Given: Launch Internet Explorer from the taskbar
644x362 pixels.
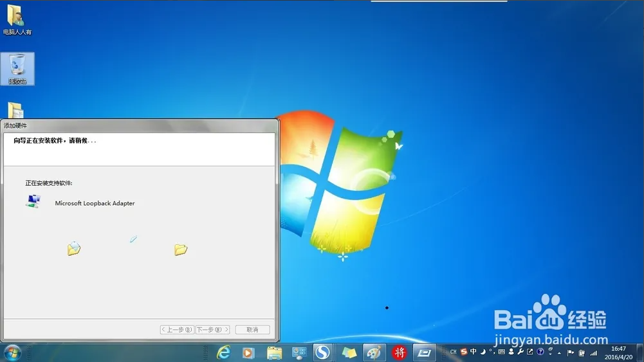Looking at the screenshot, I should (x=224, y=352).
